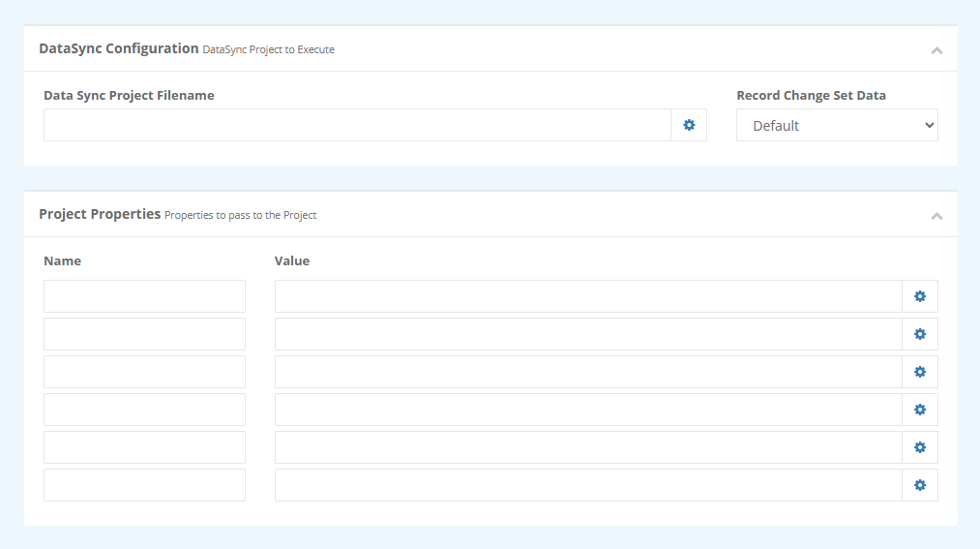Viewport: 980px width, 549px height.
Task: Focus the first Name input field
Action: coord(144,296)
